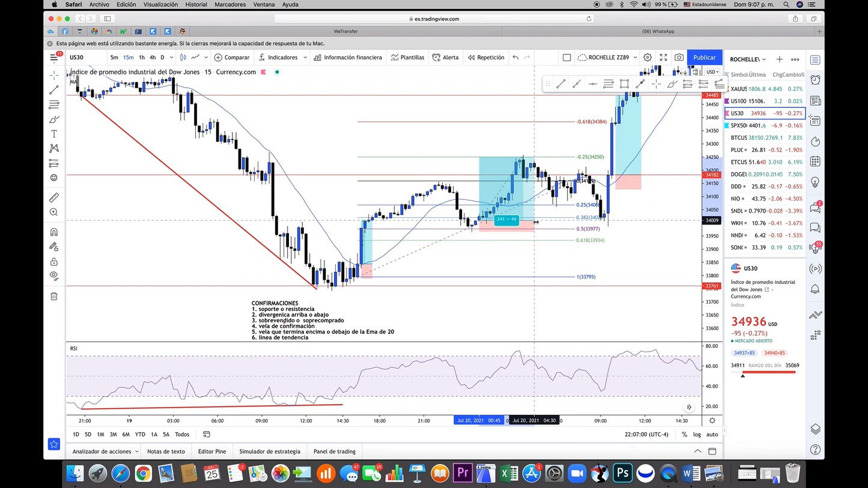Select the crosshair cursor tool in left sidebar
The width and height of the screenshot is (868, 488).
point(54,75)
